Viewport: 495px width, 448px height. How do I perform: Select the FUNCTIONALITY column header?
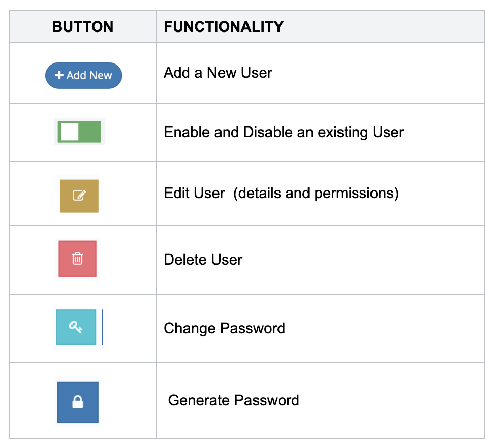tap(224, 27)
